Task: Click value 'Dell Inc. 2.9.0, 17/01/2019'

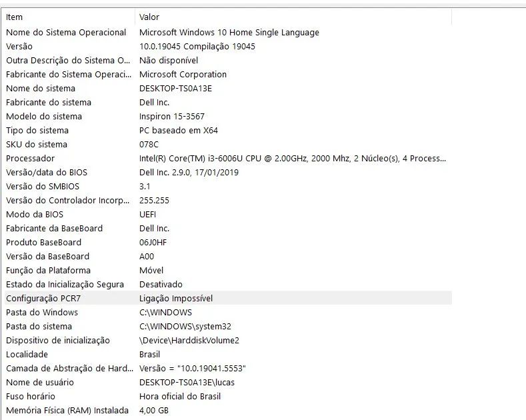Action: [x=189, y=173]
